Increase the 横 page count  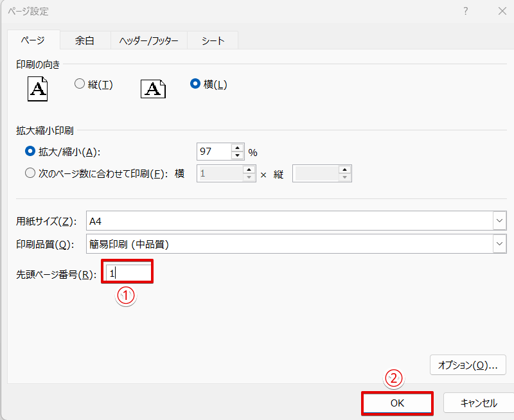(x=249, y=170)
